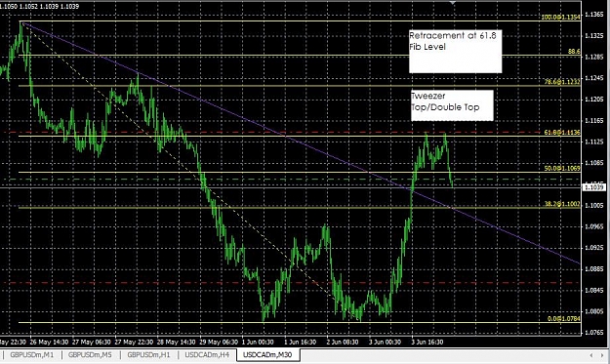The image size is (610, 364).
Task: Click the 78.6@1.1232 Fibonacci label
Action: pos(562,82)
